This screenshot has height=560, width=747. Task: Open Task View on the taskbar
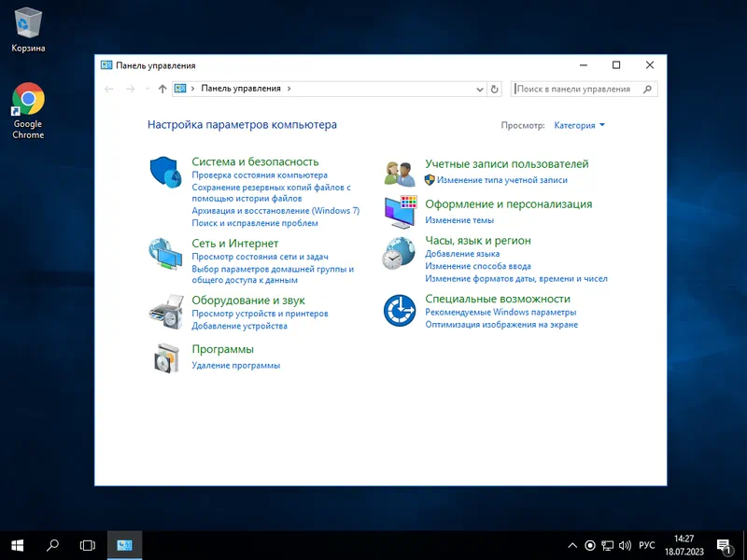(x=87, y=545)
